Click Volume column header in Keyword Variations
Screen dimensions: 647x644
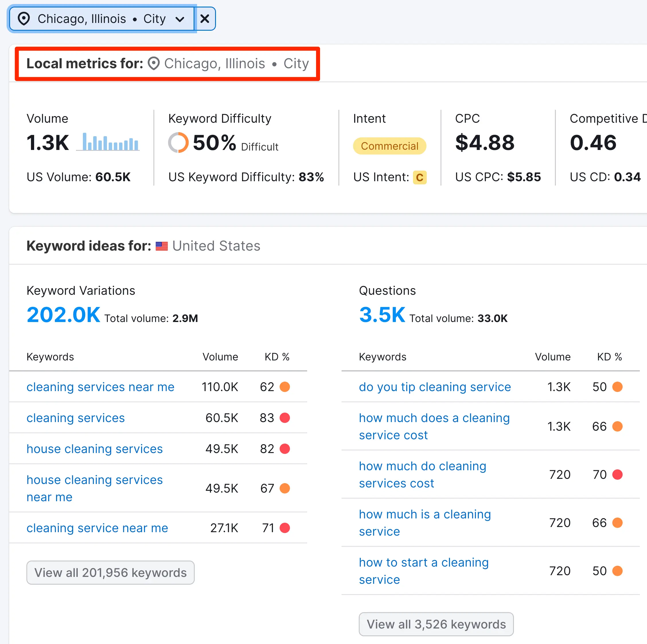(220, 357)
